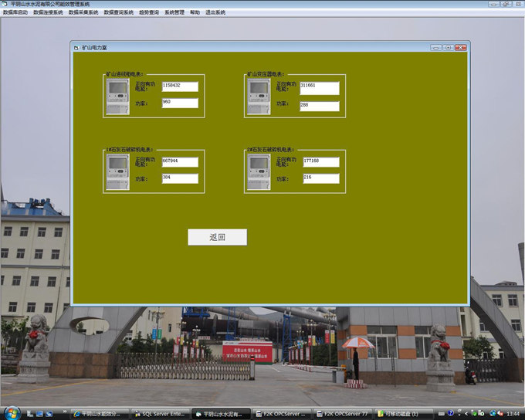Click 2#石灰石破碎机 power field showing 216
525x420 pixels.
click(x=320, y=178)
